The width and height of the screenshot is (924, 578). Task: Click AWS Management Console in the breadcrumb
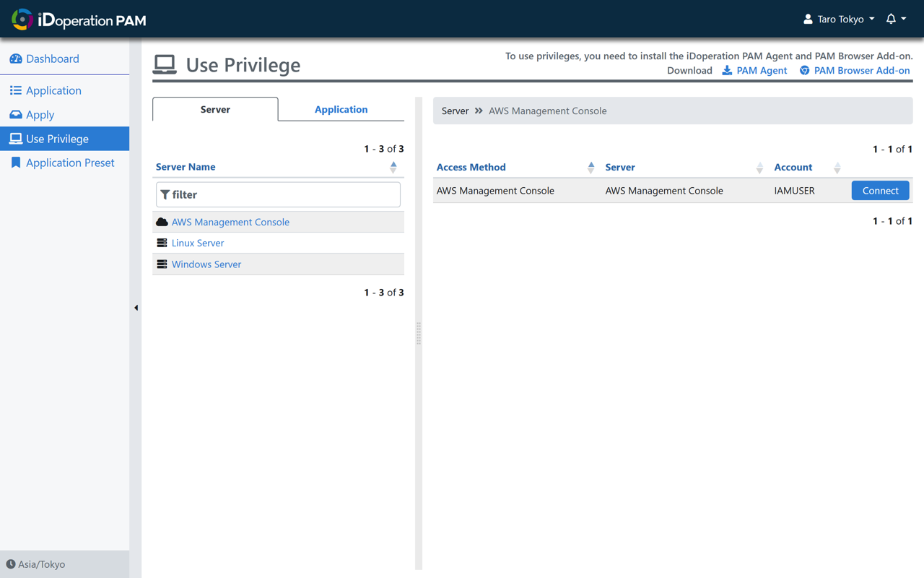(x=548, y=111)
